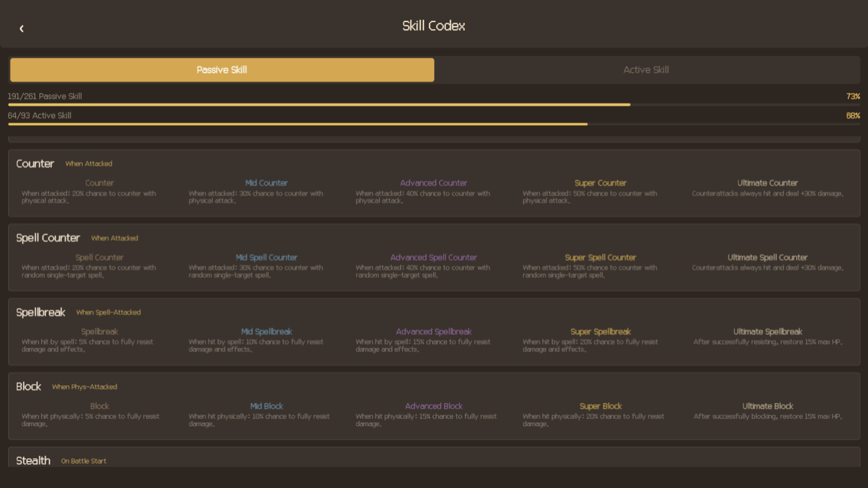Click Counter's When Attacked trigger label
The image size is (868, 488).
tap(89, 164)
